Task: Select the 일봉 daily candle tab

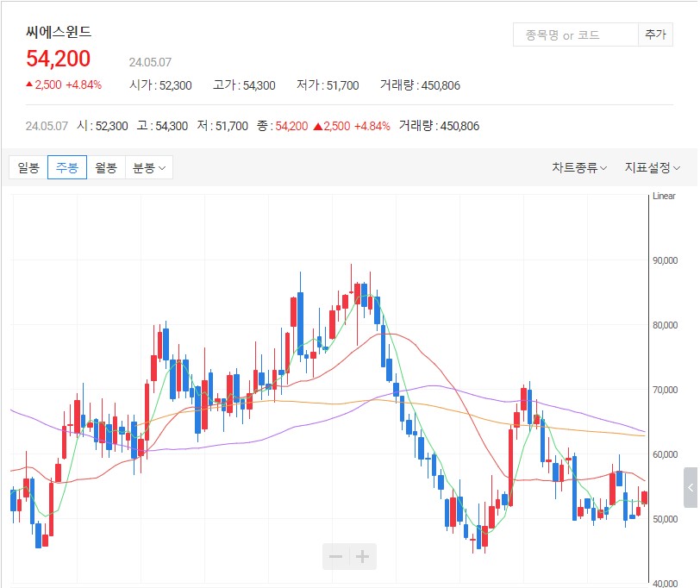Action: tap(28, 168)
